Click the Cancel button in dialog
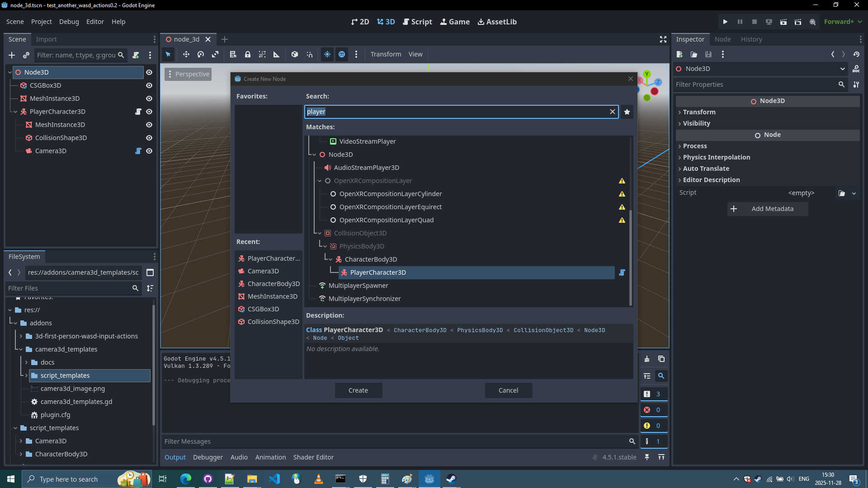The height and width of the screenshot is (488, 868). [x=508, y=390]
